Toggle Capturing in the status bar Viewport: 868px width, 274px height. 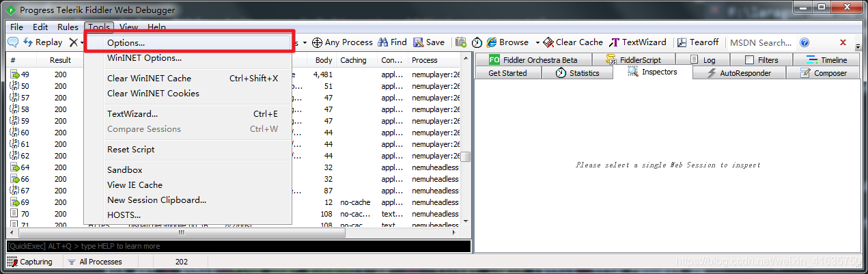(x=30, y=262)
